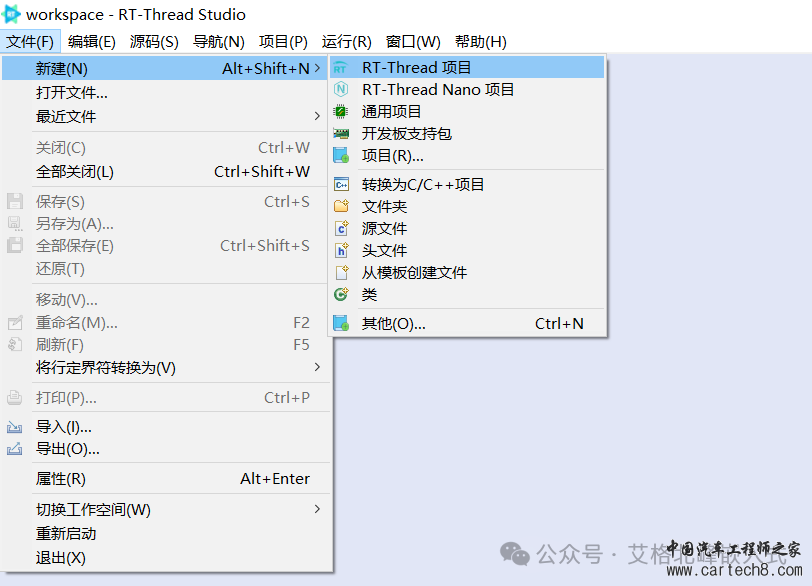This screenshot has height=586, width=812.
Task: Click the Ctrl+N shortcut label
Action: tap(559, 324)
